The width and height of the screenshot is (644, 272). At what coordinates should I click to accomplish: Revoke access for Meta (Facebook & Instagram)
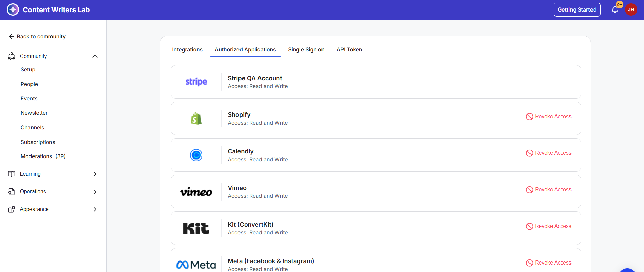[549, 263]
